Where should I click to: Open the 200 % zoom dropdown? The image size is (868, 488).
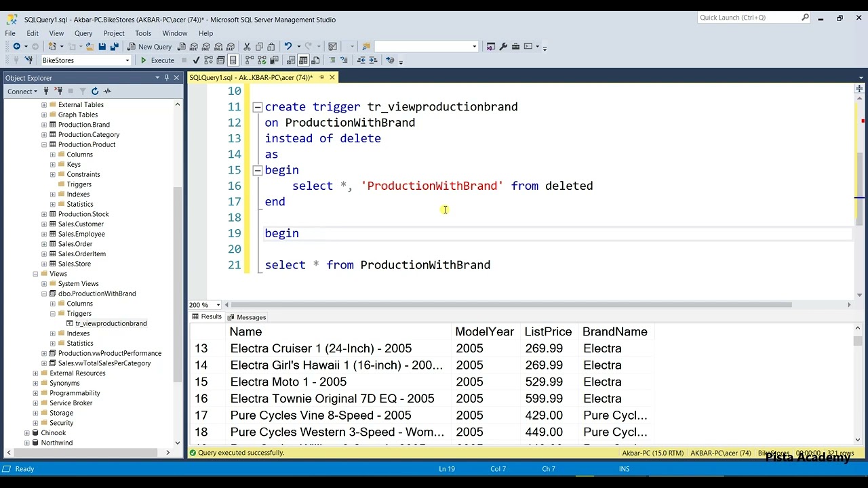tap(217, 305)
